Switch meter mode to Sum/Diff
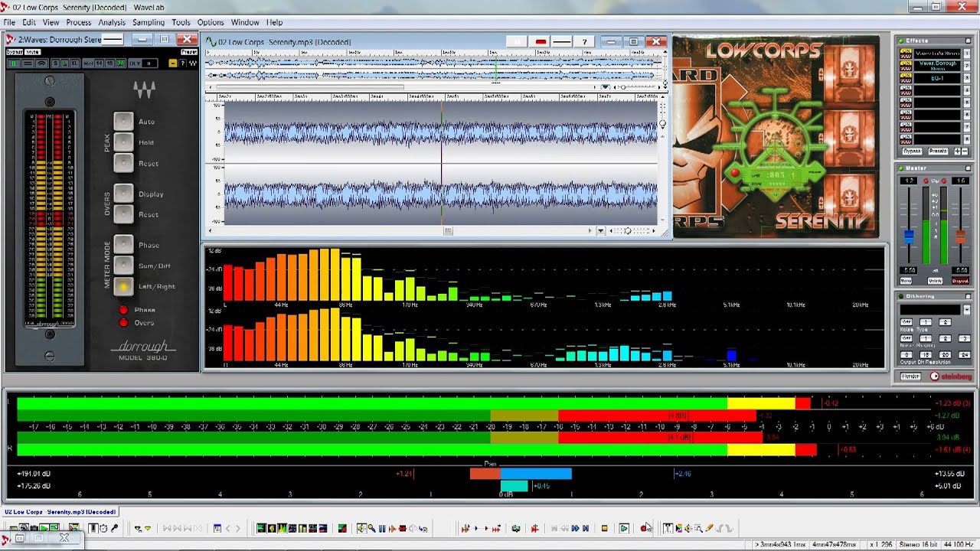 click(x=123, y=266)
